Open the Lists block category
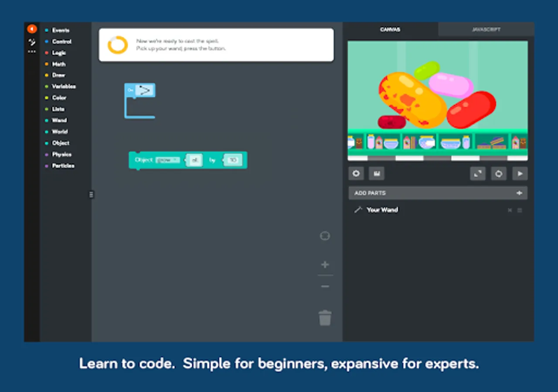 point(58,109)
